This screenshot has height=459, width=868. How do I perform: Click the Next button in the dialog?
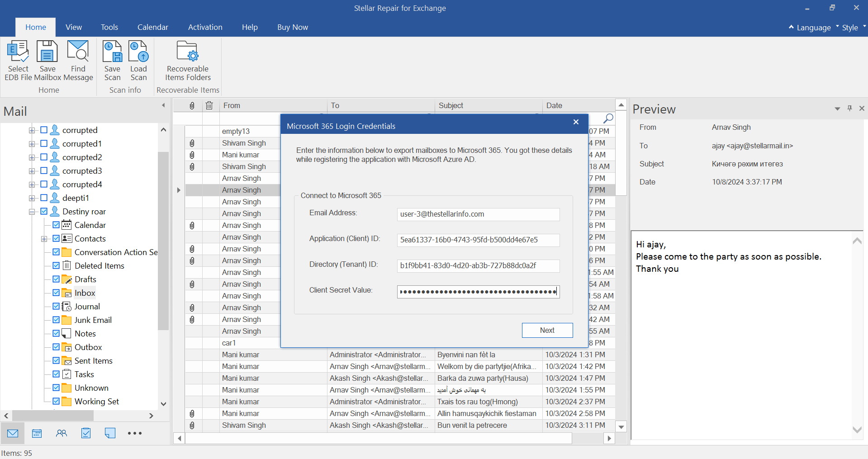(547, 330)
